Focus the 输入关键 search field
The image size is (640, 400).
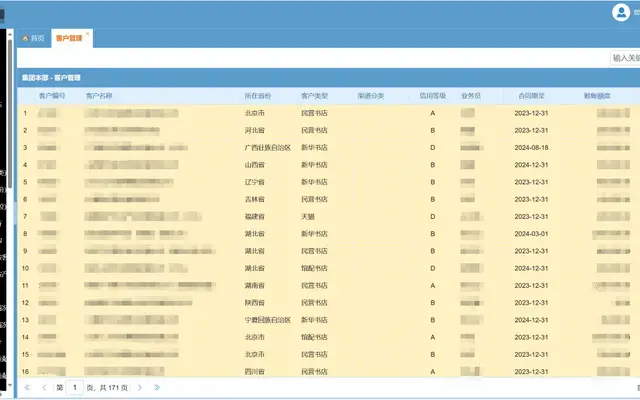[x=625, y=58]
